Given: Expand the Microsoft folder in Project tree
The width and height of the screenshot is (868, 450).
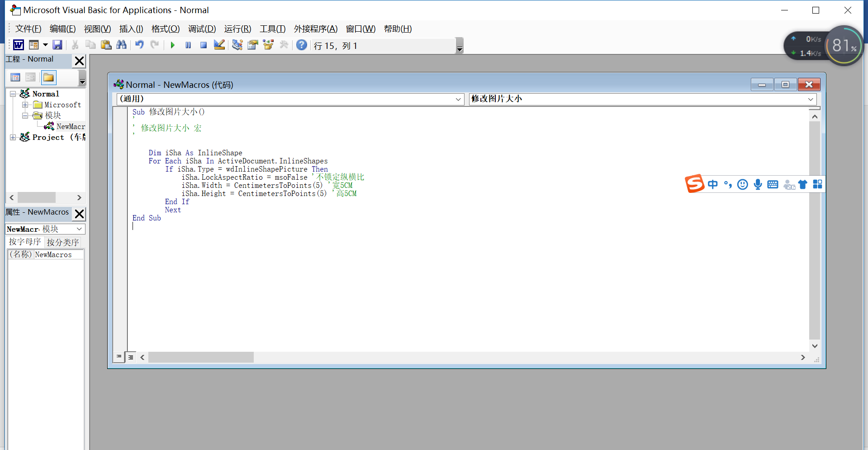Looking at the screenshot, I should (x=26, y=105).
